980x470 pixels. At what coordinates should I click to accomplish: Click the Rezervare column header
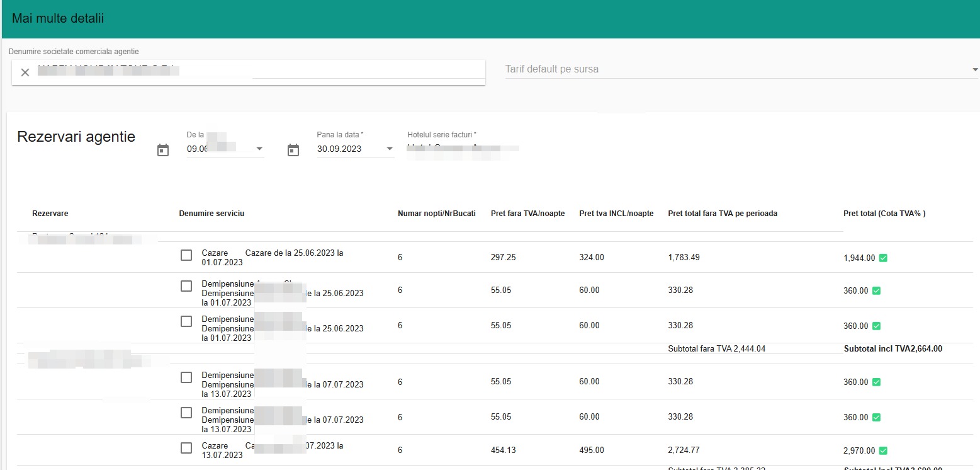(x=50, y=214)
